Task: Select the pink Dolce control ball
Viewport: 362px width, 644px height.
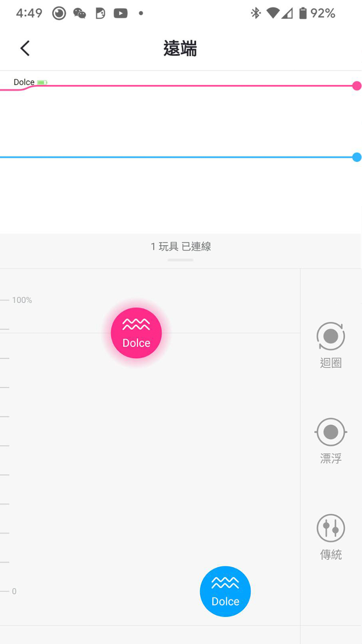Action: 136,333
